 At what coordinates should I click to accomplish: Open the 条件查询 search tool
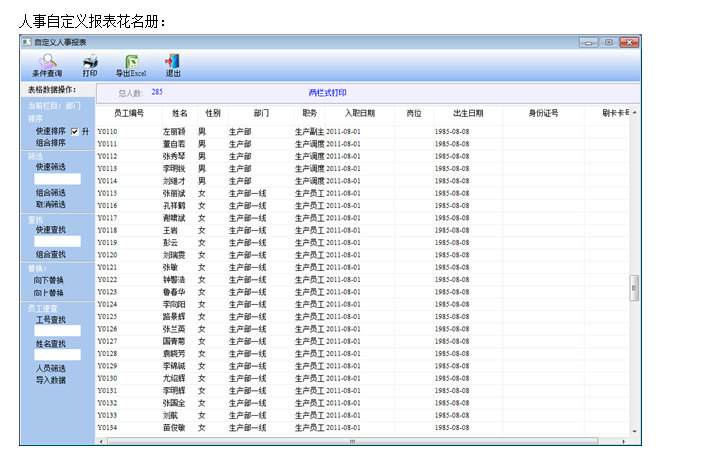pos(47,66)
